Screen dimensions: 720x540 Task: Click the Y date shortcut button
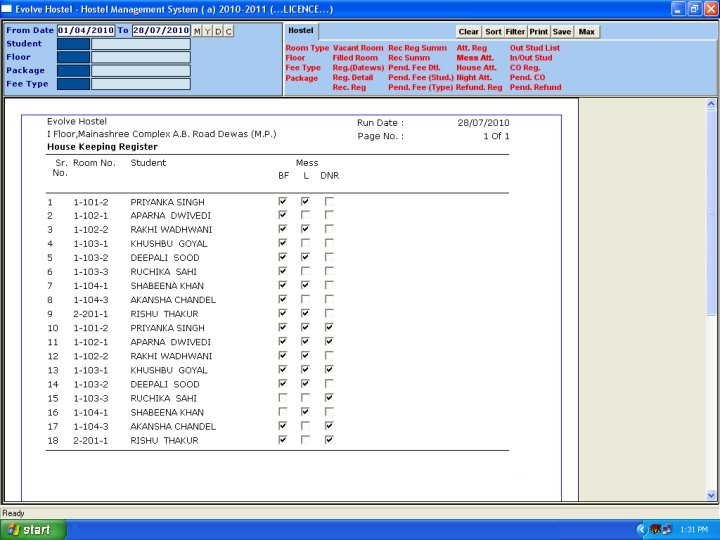208,31
